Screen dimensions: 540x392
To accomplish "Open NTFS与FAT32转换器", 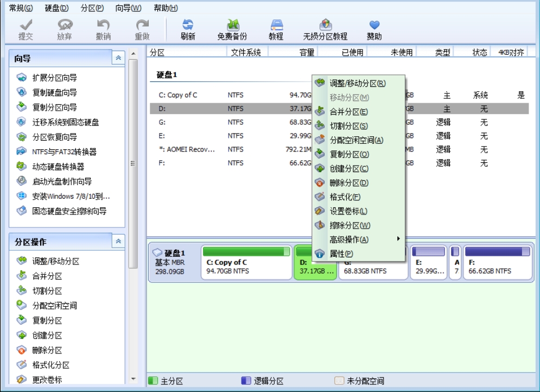I will click(56, 152).
